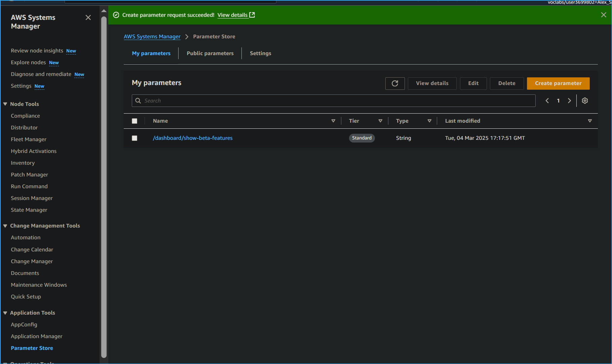Image resolution: width=612 pixels, height=364 pixels.
Task: Open the Type column filter dropdown
Action: coord(429,121)
